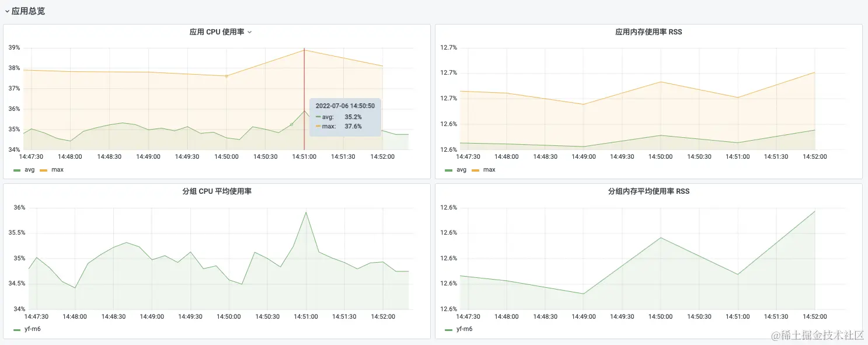Toggle avg series in 应用内存使用率 RSS legend

pos(462,170)
